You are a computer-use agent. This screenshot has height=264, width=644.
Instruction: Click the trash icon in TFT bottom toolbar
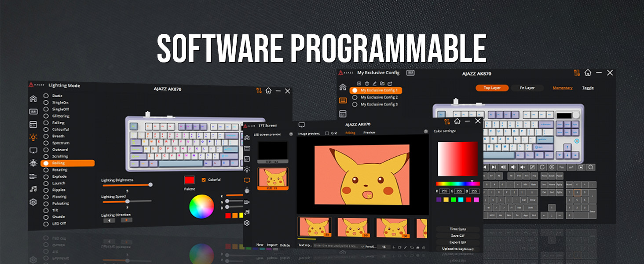coord(424,247)
